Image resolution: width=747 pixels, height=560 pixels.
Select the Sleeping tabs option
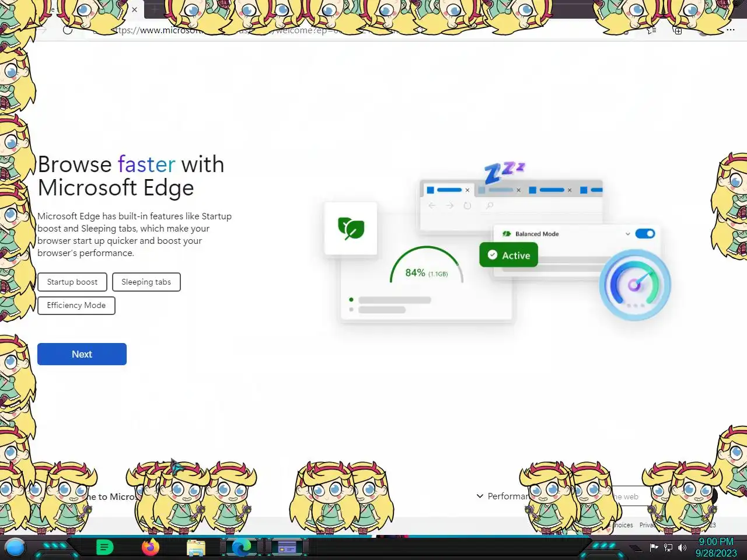146,282
